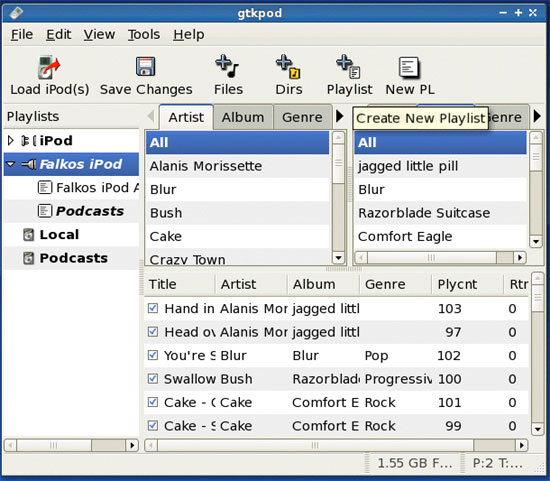Create a playlist with New PL icon
The image size is (550, 481).
coord(409,67)
